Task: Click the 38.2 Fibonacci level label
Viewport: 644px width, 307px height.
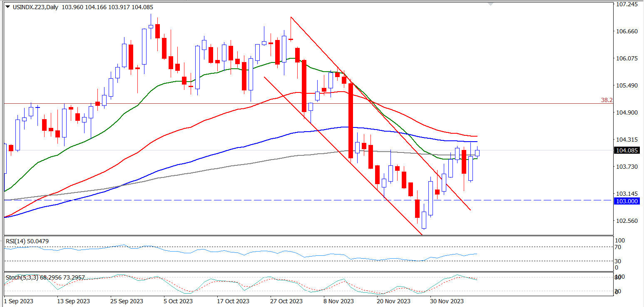Action: pos(607,100)
